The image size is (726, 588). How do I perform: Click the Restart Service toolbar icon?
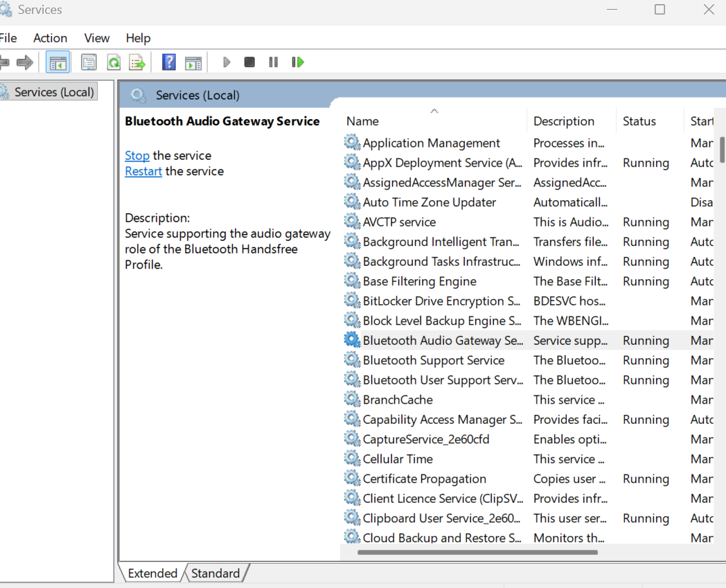click(298, 62)
